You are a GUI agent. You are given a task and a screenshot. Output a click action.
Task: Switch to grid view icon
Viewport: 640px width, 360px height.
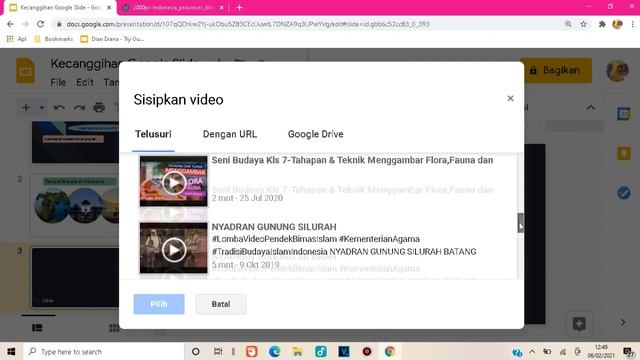click(x=114, y=328)
